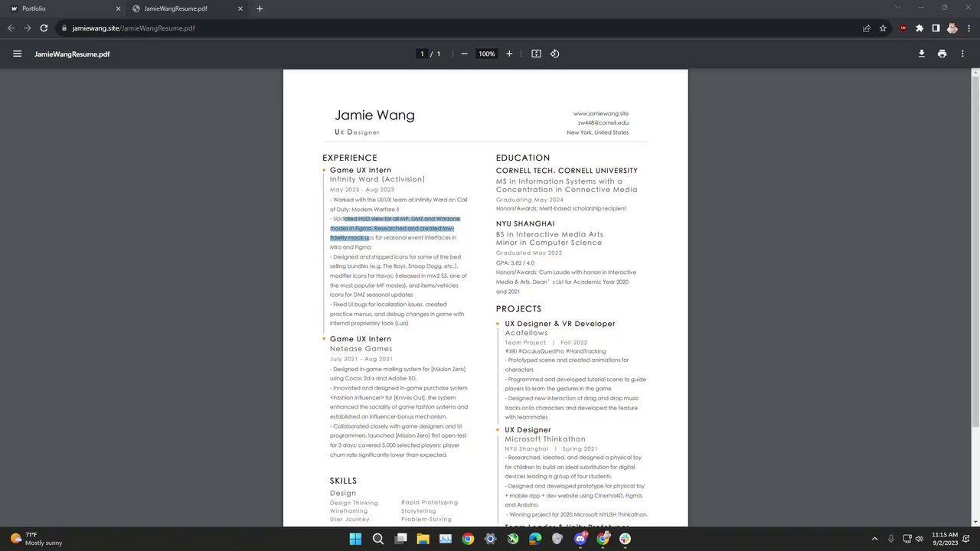This screenshot has width=980, height=551.
Task: Zoom out the PDF with minus button
Action: [x=464, y=54]
